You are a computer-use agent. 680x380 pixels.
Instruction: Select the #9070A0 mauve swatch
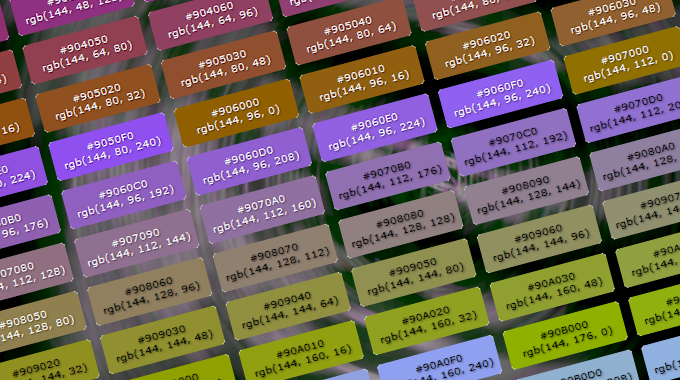click(263, 210)
